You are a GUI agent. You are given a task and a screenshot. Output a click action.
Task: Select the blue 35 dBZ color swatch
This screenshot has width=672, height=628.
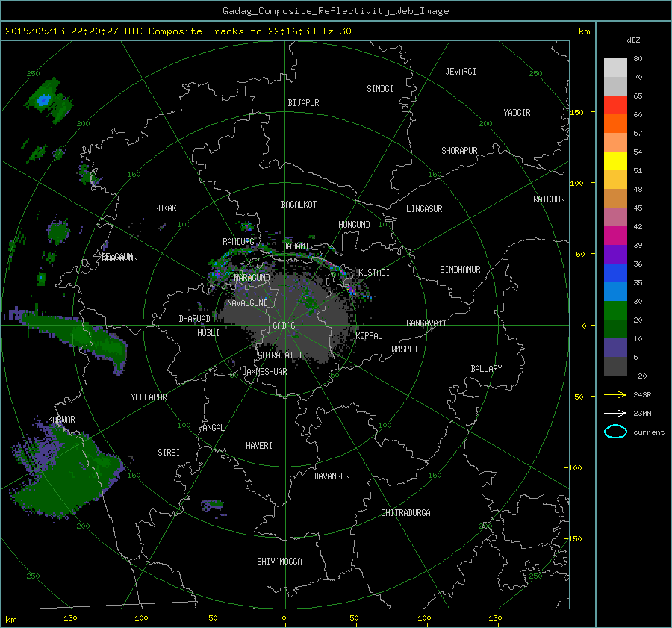pos(615,273)
